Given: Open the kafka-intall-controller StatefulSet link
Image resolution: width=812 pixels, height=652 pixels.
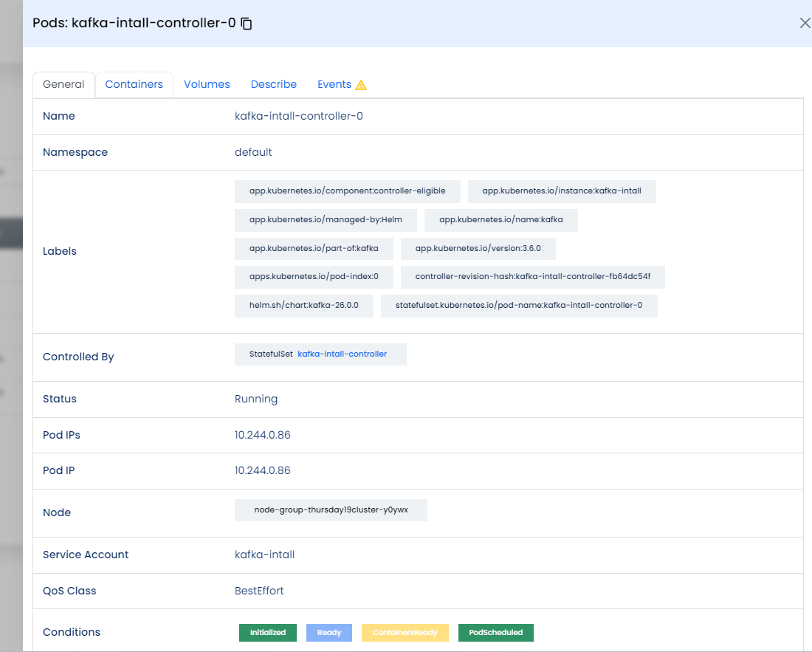Looking at the screenshot, I should 342,354.
